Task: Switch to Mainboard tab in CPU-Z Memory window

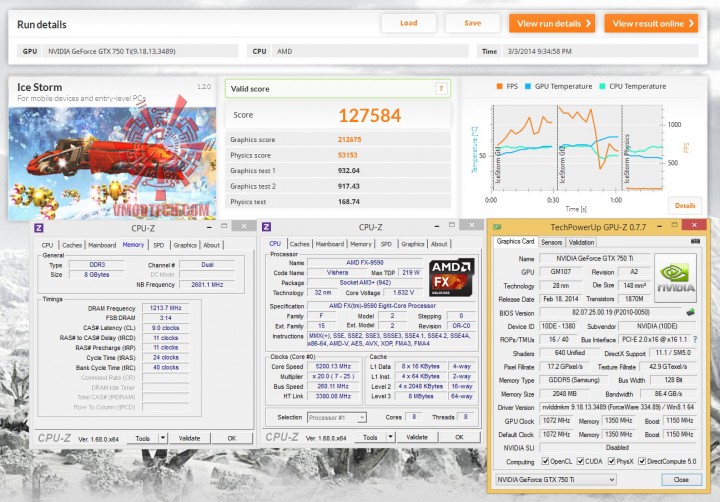Action: 102,245
